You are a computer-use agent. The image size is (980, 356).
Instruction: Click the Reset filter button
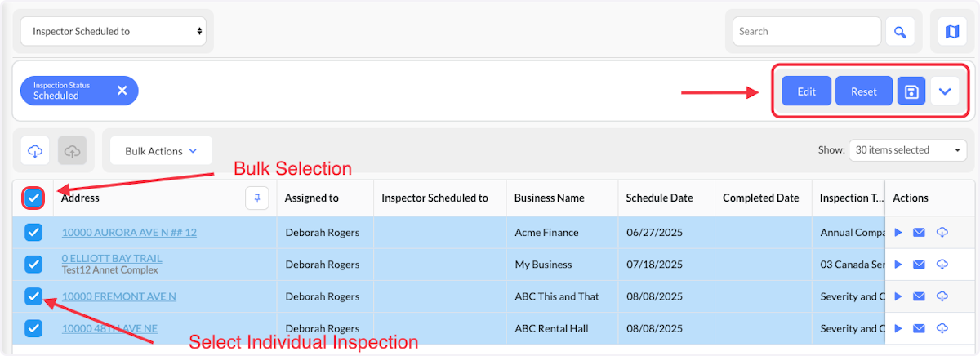(864, 91)
